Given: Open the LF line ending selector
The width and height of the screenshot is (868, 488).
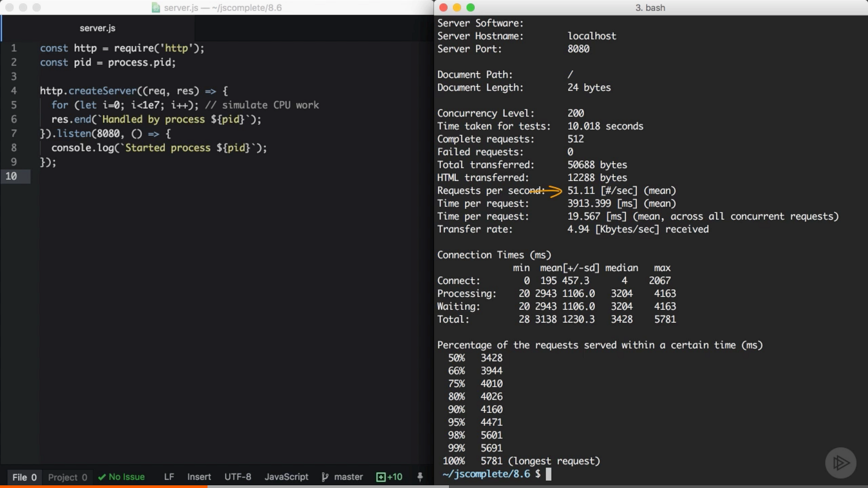Looking at the screenshot, I should tap(169, 477).
